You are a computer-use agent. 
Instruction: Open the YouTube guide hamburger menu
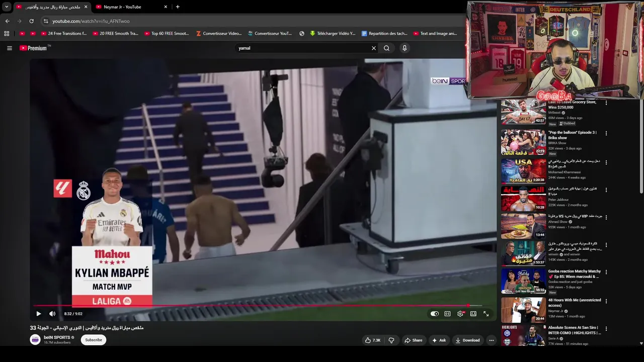point(9,48)
